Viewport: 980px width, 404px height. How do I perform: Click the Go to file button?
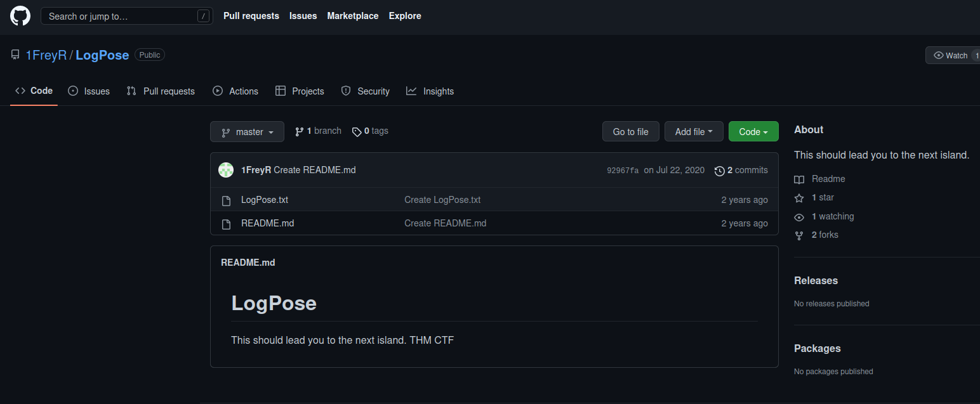coord(631,132)
